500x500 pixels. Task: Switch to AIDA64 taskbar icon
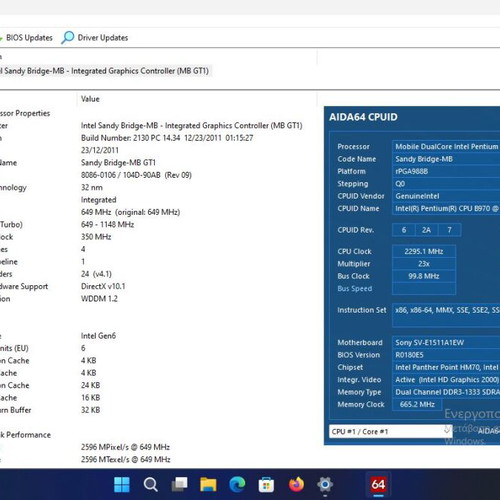(x=378, y=484)
